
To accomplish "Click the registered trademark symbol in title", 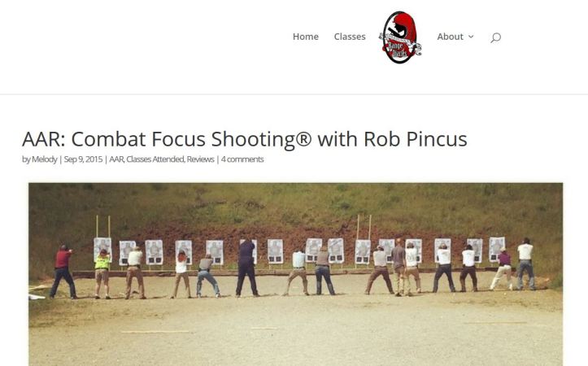I will [x=303, y=138].
